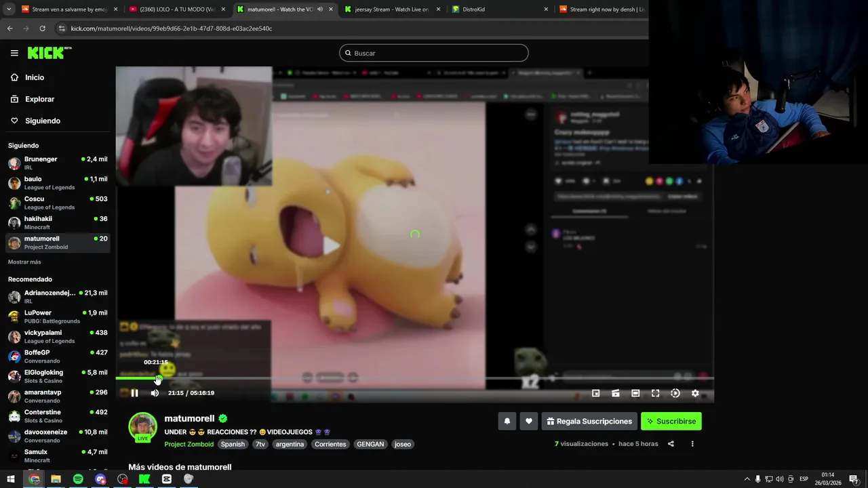The image size is (868, 488).
Task: Open File Explorer from taskbar
Action: point(56,479)
